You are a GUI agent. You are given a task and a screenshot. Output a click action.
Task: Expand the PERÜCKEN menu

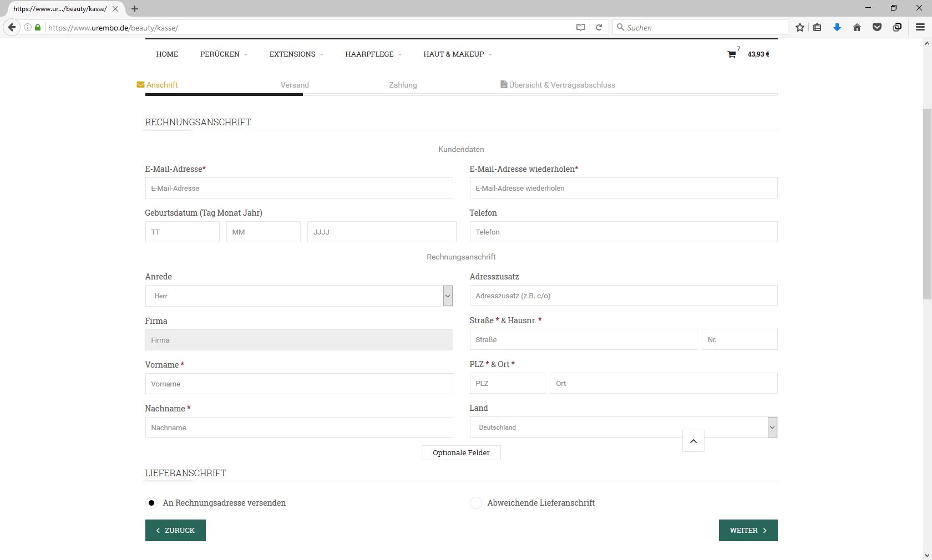(x=224, y=54)
